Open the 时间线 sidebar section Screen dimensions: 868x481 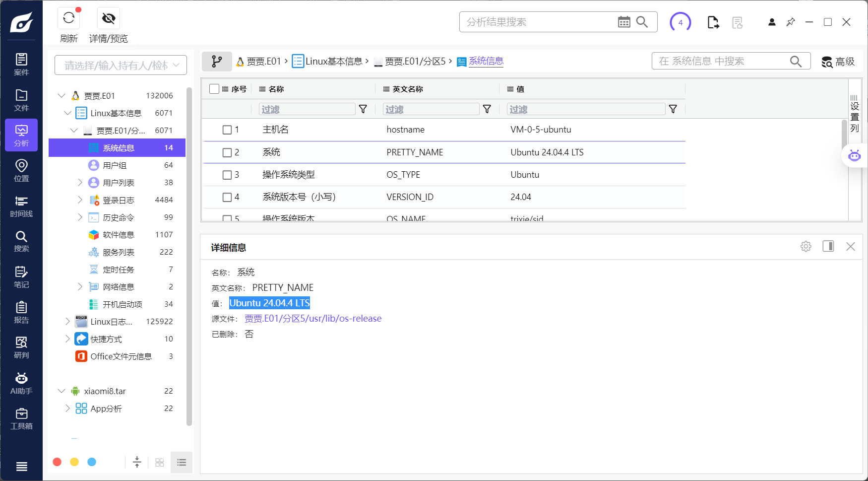click(21, 206)
